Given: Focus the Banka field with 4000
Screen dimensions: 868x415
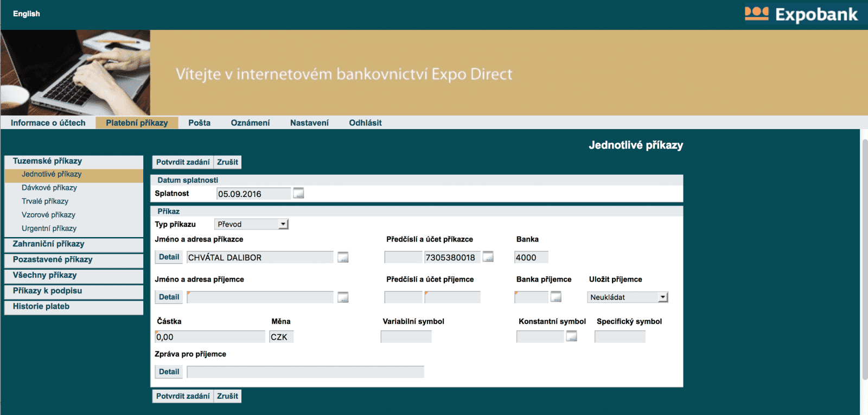Looking at the screenshot, I should pyautogui.click(x=531, y=257).
